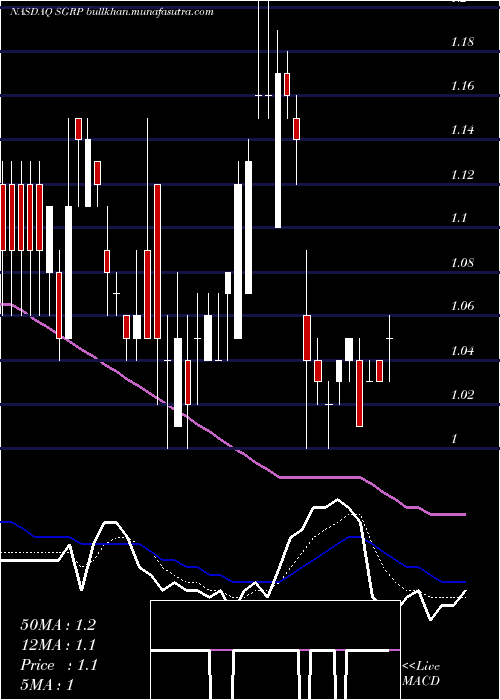Click the 1.06 price axis label
Viewport: 500px width, 700px height.
coord(462,306)
